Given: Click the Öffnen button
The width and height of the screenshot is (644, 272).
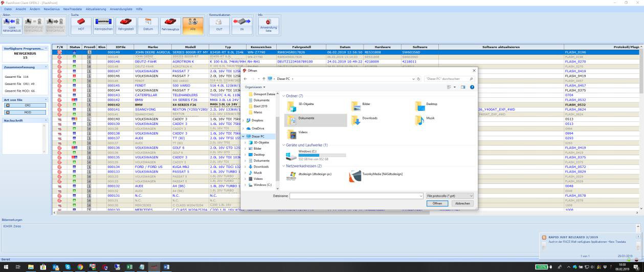Looking at the screenshot, I should coord(436,203).
